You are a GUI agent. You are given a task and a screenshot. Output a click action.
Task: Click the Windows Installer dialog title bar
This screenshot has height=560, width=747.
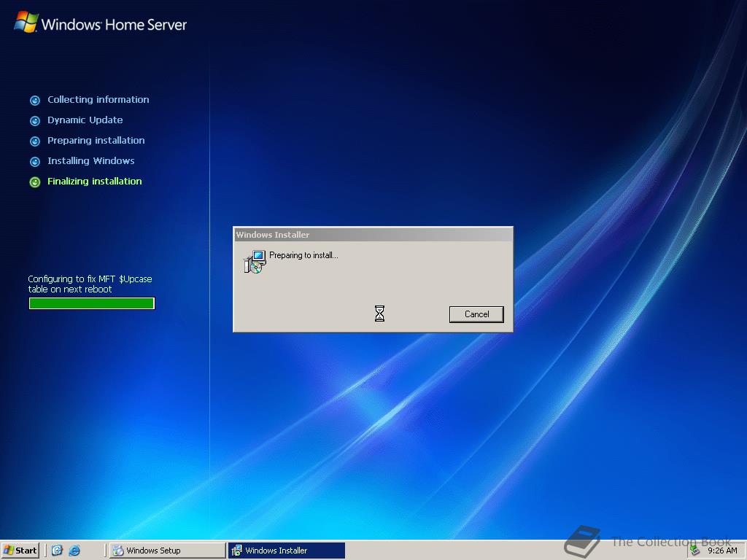coord(373,234)
